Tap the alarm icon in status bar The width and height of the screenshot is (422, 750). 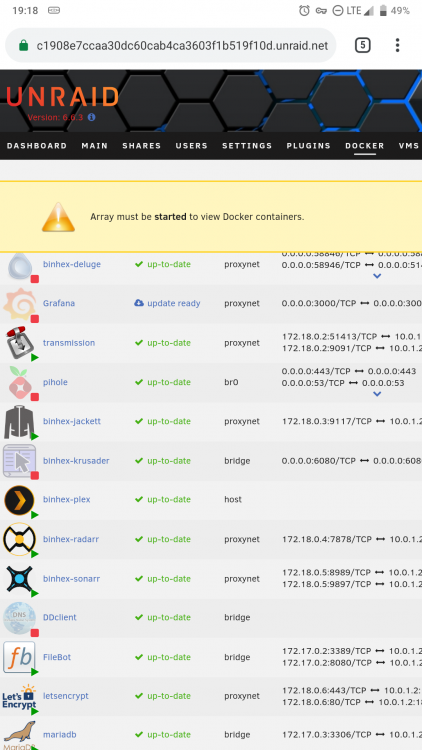[x=304, y=11]
